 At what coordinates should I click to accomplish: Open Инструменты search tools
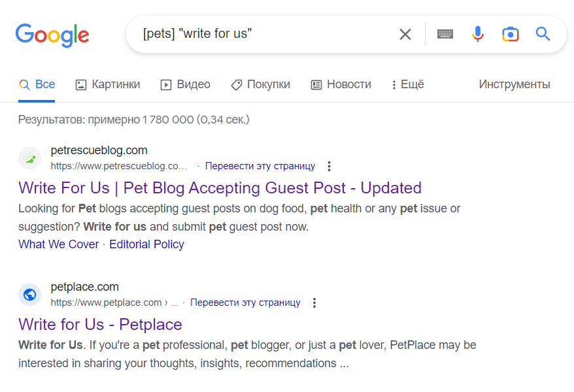tap(515, 84)
